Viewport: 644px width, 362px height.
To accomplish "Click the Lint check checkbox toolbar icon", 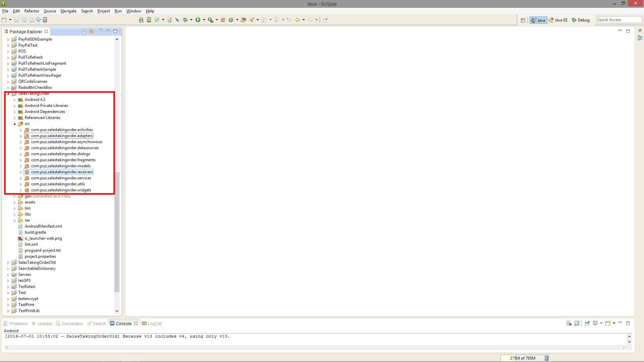I will (x=157, y=20).
